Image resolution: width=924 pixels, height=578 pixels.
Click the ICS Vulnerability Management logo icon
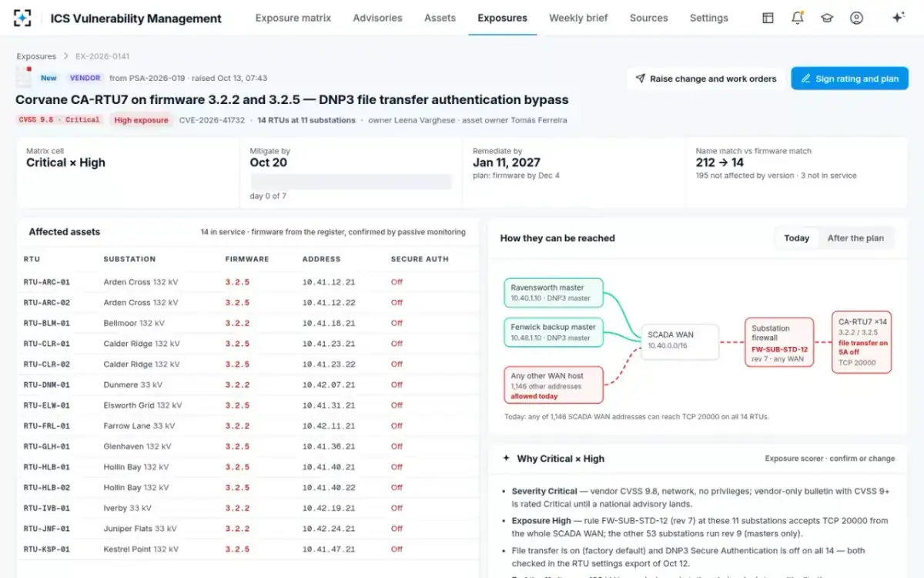click(x=23, y=18)
